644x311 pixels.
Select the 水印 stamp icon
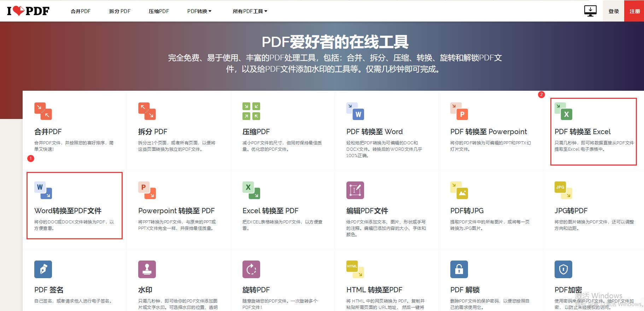147,269
